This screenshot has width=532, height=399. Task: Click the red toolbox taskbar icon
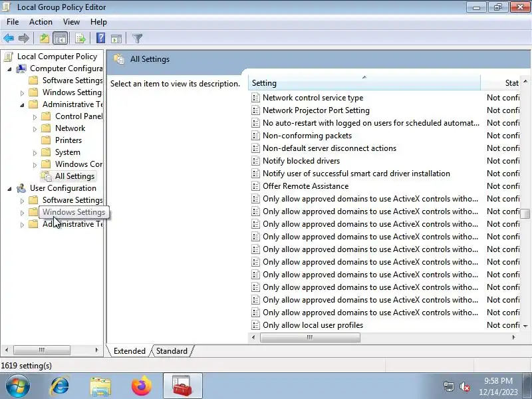[x=182, y=386]
